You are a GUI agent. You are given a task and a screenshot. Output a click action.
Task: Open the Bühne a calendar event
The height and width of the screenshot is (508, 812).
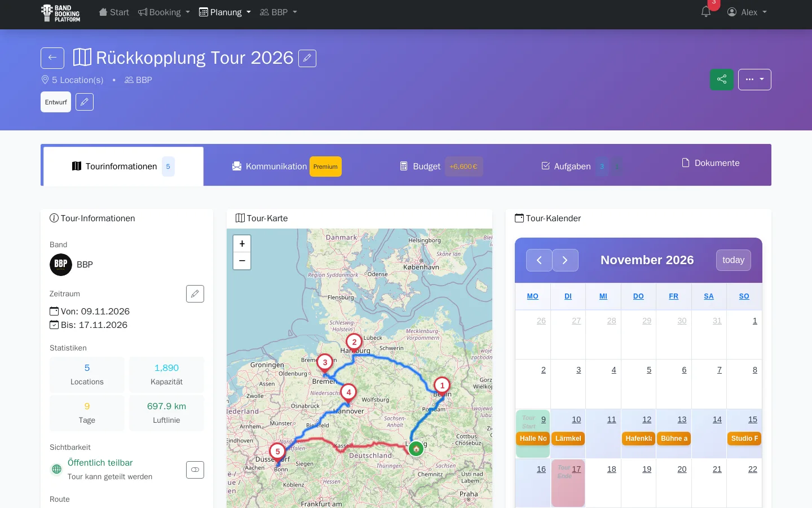[674, 439]
